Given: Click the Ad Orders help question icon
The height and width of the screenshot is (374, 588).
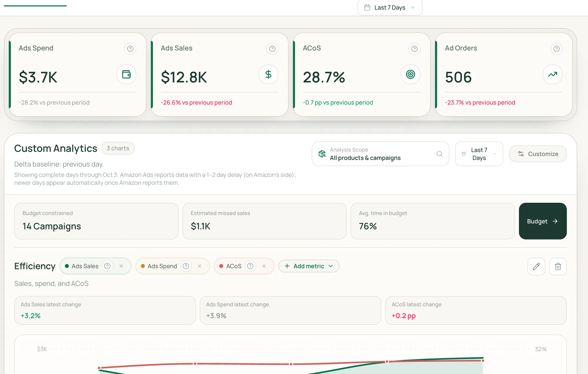Looking at the screenshot, I should click(556, 49).
